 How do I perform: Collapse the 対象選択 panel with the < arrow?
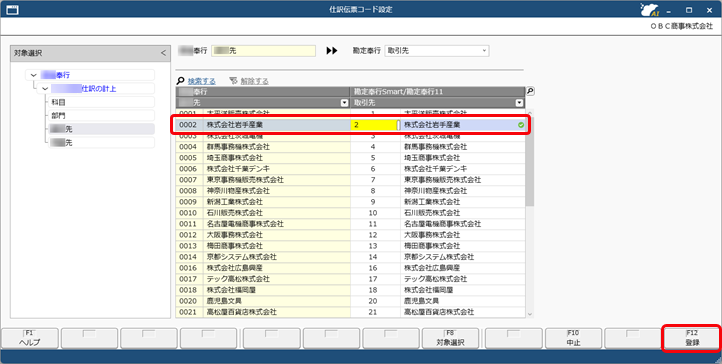[x=163, y=53]
